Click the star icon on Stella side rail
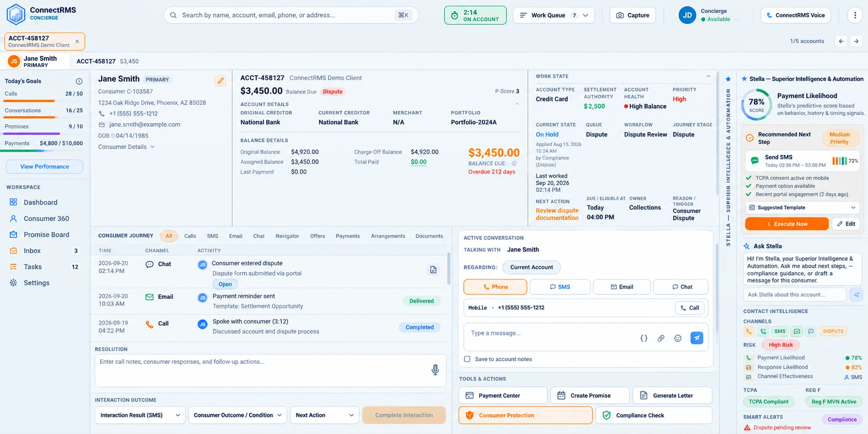This screenshot has width=868, height=434. click(728, 79)
